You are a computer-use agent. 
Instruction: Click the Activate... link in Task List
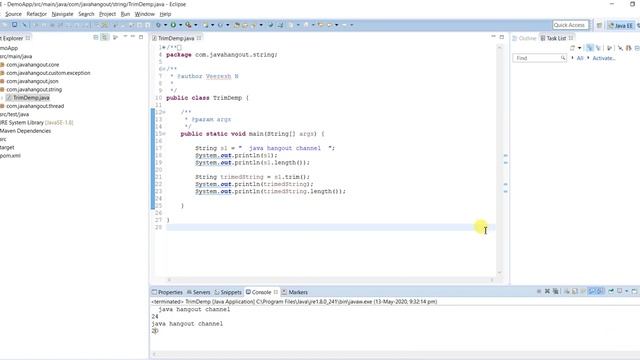[x=604, y=58]
